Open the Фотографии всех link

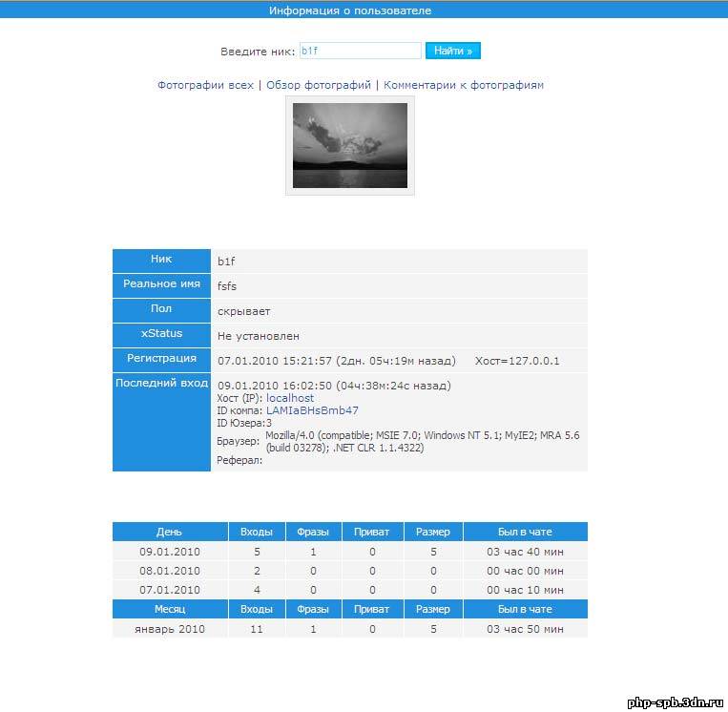[x=205, y=85]
